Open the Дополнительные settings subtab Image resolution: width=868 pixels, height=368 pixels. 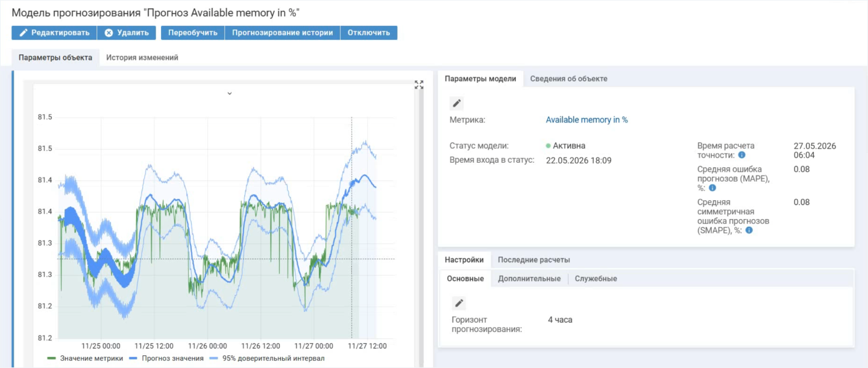pos(529,279)
